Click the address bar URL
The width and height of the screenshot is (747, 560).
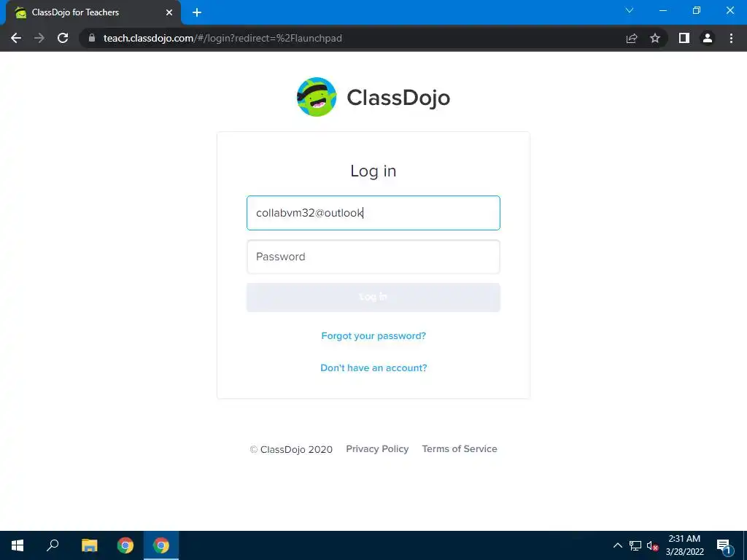tap(222, 38)
